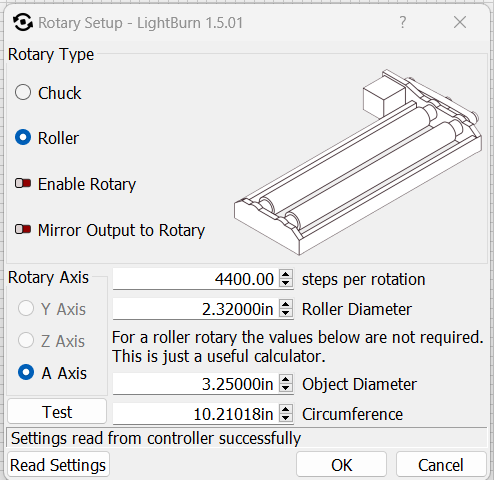Click 'This is just a useful calculator.' note
Viewport: 494px width, 480px height.
click(x=219, y=356)
